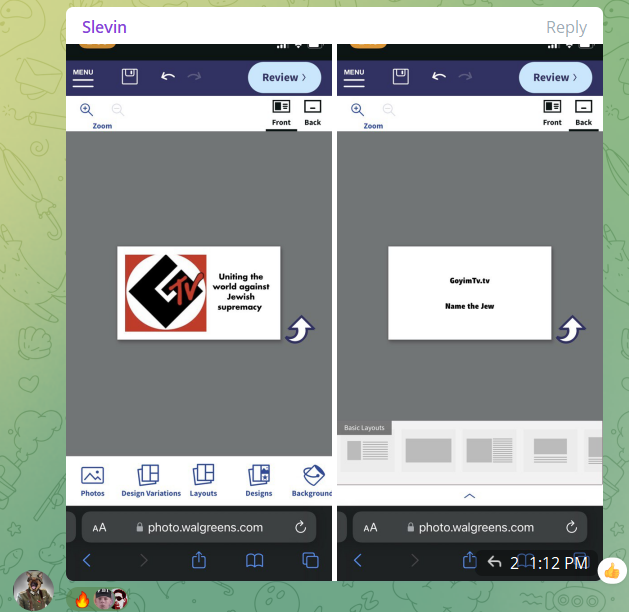Click the Review button in the left screenshot
This screenshot has width=629, height=612.
[x=284, y=77]
